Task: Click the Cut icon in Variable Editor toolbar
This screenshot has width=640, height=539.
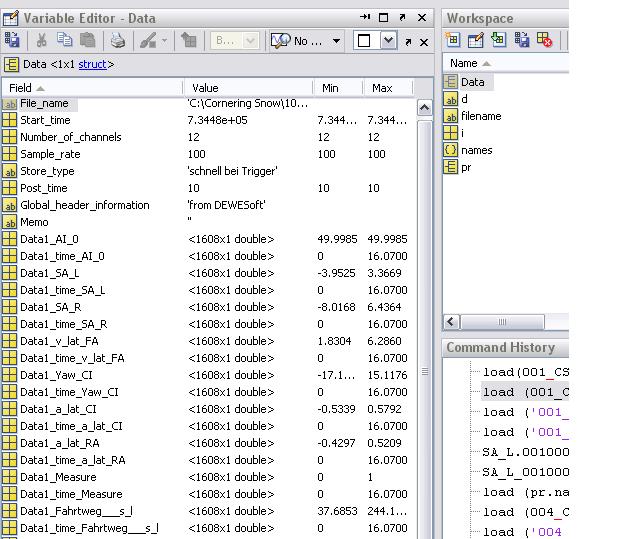Action: coord(42,41)
